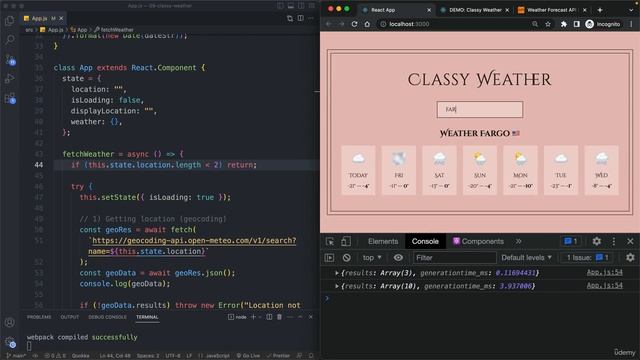
Task: Toggle the Go Live server in the status bar
Action: [248, 356]
